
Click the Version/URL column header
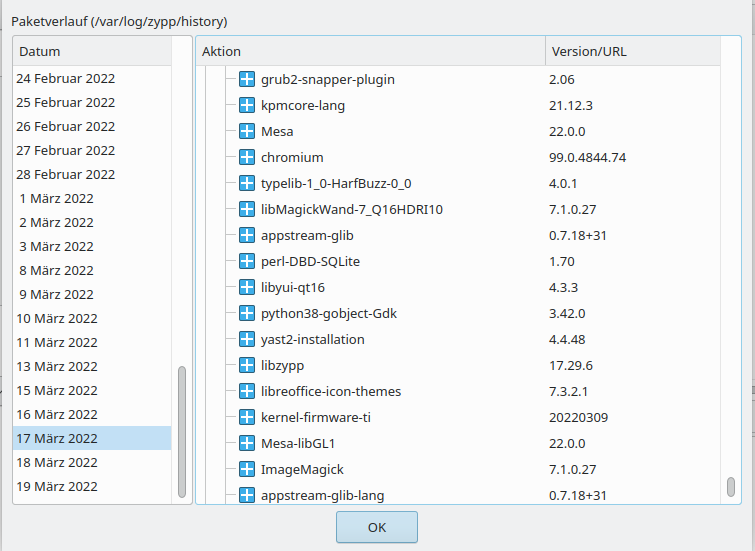[633, 51]
